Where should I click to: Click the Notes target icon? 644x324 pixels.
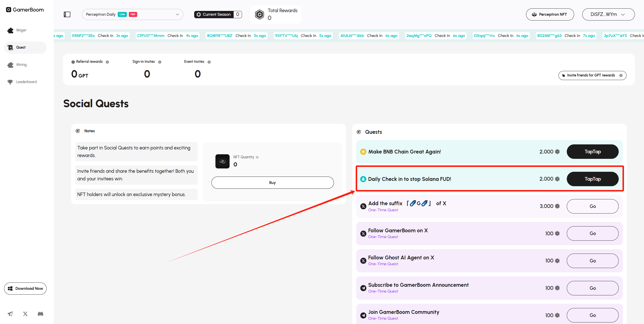[78, 131]
